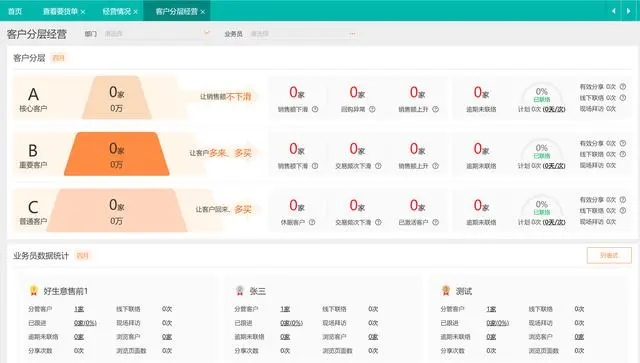Viewport: 640px width, 363px height.
Task: Switch to the 首页 tab
Action: coord(15,11)
